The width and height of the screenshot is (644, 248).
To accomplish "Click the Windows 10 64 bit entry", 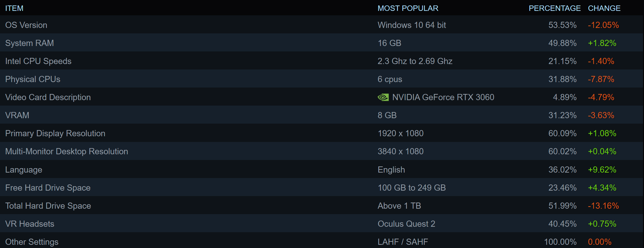I will click(x=412, y=25).
